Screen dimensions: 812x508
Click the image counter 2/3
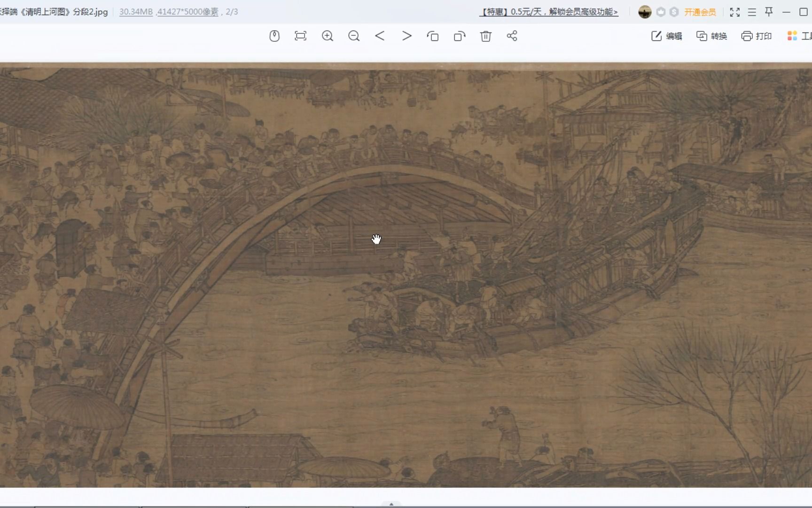pyautogui.click(x=232, y=12)
